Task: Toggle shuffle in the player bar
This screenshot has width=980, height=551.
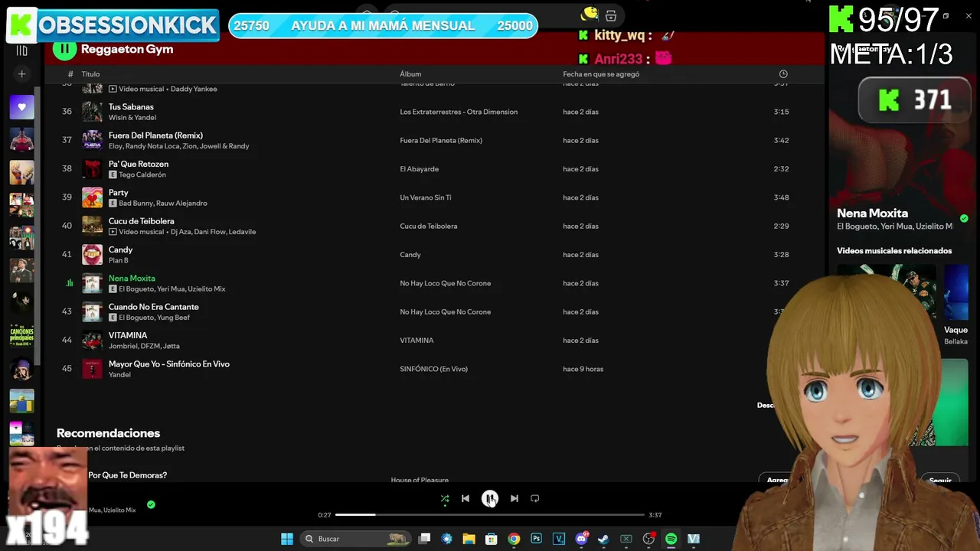Action: pyautogui.click(x=445, y=499)
